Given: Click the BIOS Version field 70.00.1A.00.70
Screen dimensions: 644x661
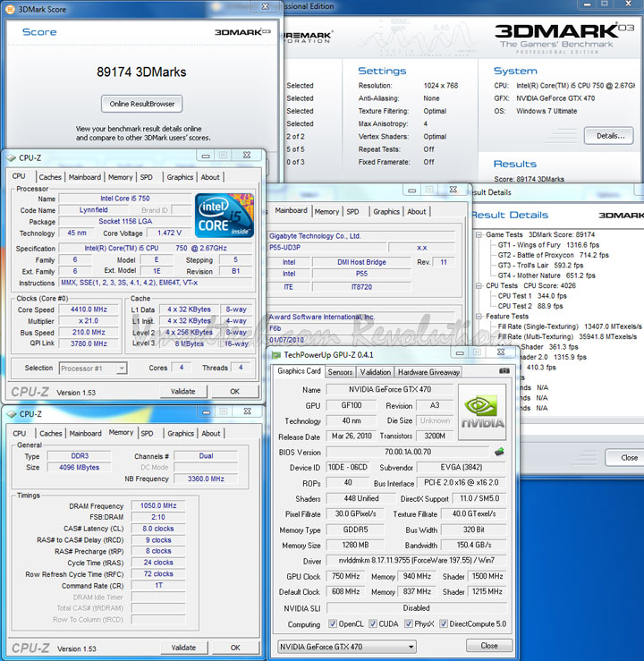Looking at the screenshot, I should [408, 452].
